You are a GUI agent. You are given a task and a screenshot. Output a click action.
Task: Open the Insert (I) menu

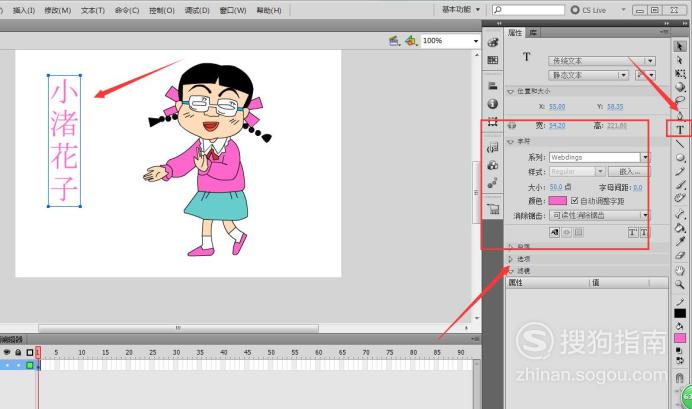click(x=24, y=10)
